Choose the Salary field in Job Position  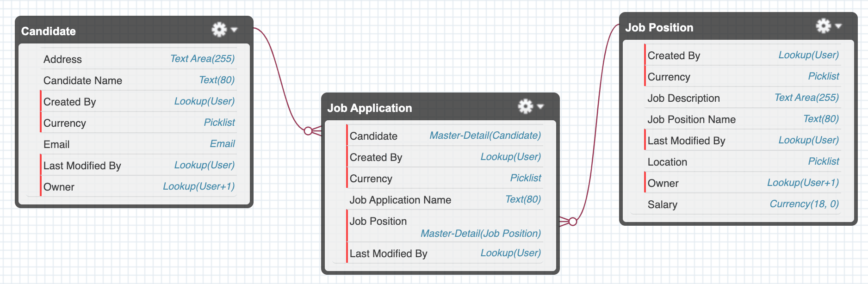pyautogui.click(x=662, y=204)
